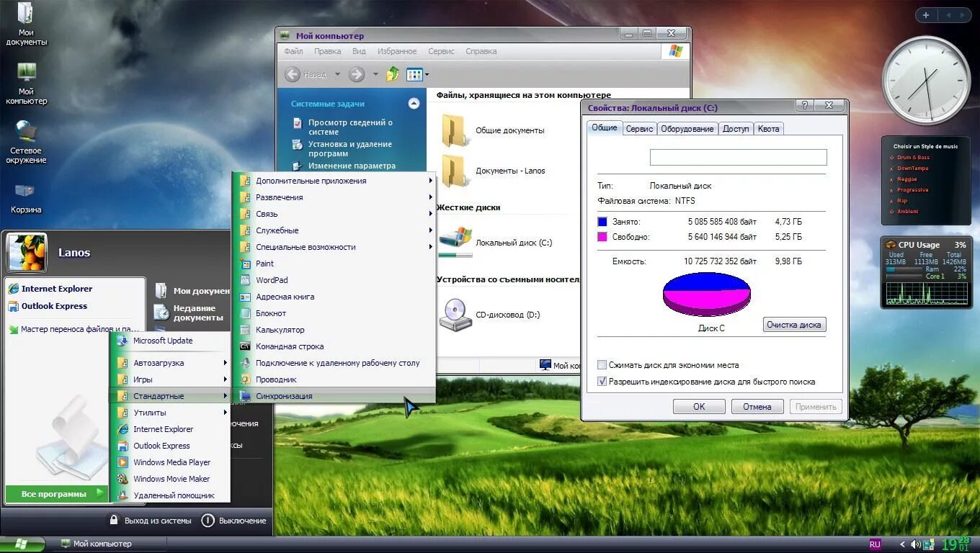Click the volume speaker icon in system tray
This screenshot has width=980, height=553.
click(915, 544)
